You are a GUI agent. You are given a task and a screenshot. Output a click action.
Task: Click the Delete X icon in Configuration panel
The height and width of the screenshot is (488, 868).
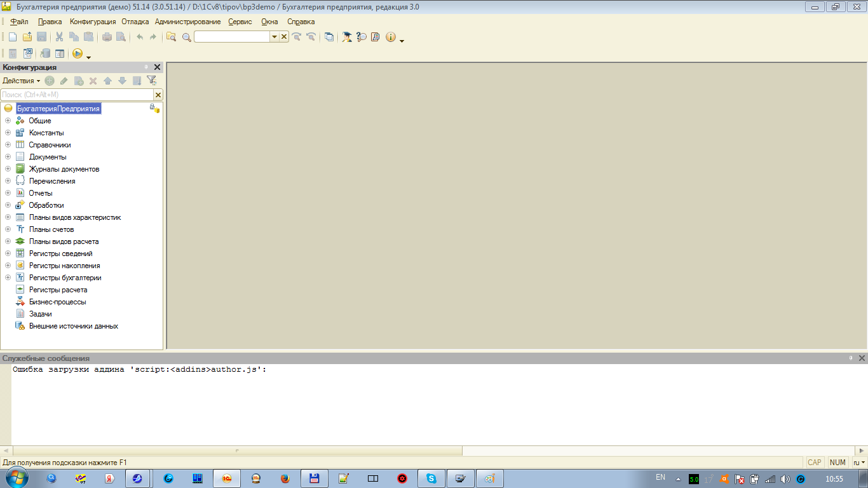tap(93, 81)
